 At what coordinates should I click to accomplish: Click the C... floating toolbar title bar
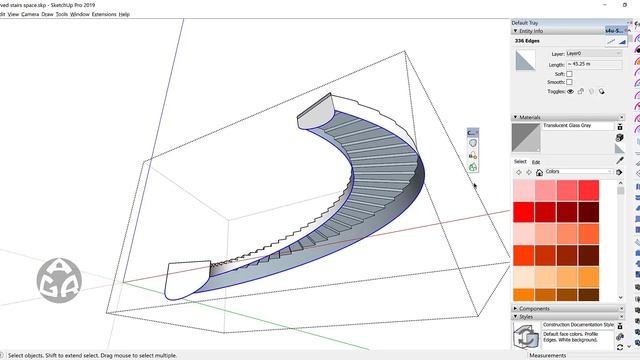[473, 132]
